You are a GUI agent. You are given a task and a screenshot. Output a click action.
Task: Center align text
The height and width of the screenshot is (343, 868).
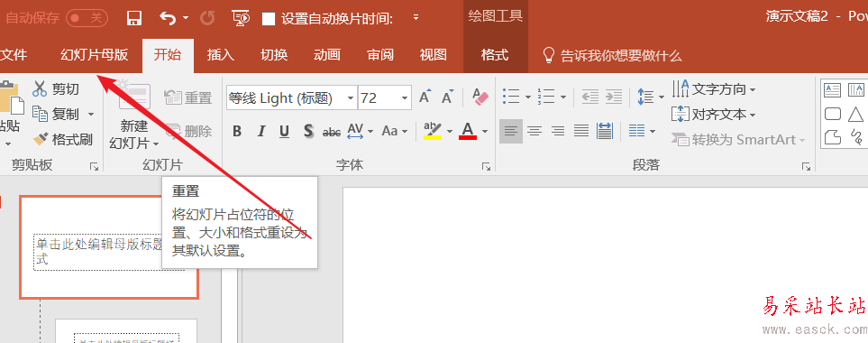pyautogui.click(x=535, y=131)
